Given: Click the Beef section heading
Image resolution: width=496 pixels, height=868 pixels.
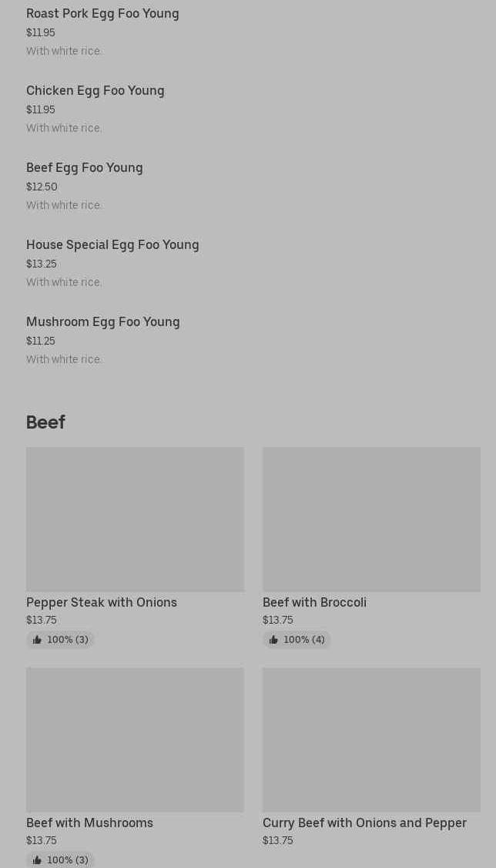Looking at the screenshot, I should 45,422.
